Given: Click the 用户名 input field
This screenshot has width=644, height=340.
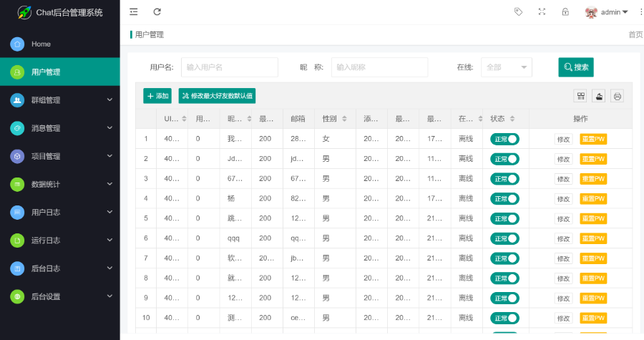Looking at the screenshot, I should 229,67.
